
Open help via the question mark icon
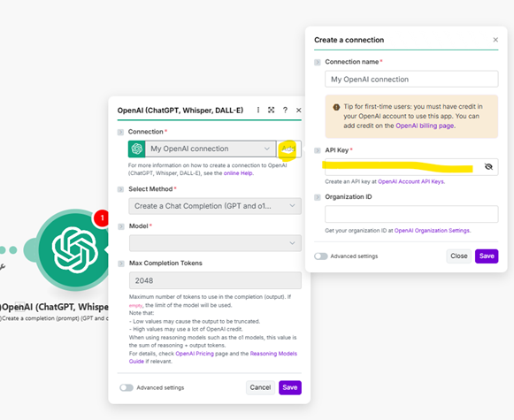[x=285, y=110]
